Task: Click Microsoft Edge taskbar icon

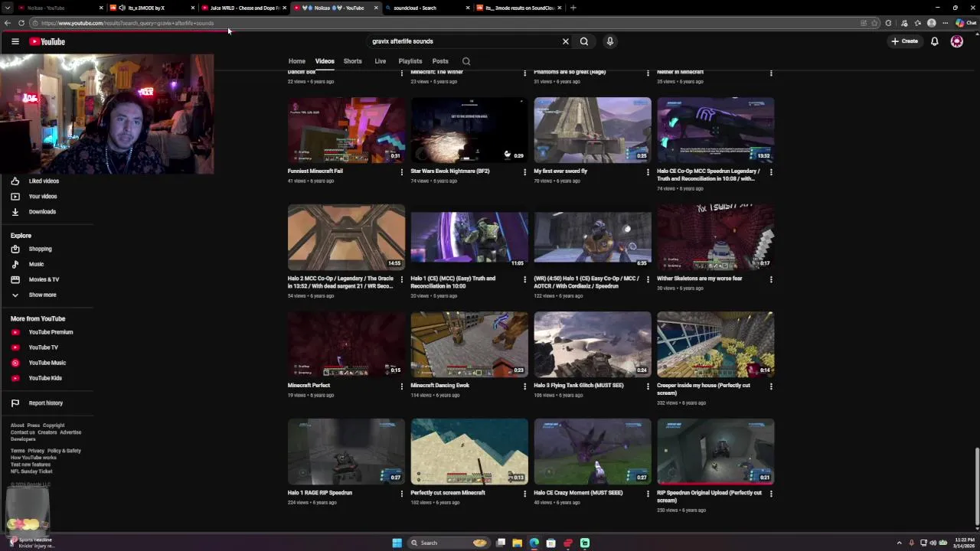Action: click(534, 543)
